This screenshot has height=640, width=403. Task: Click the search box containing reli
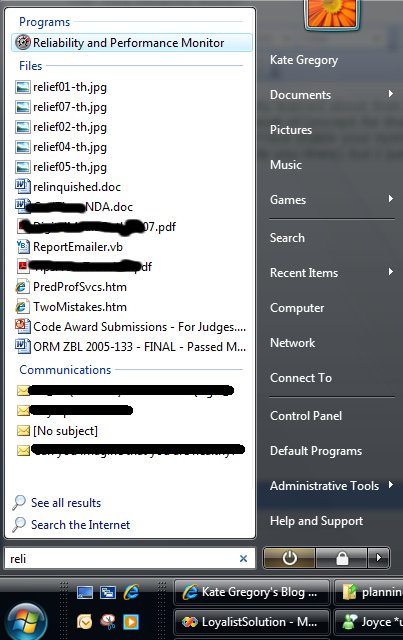[x=130, y=558]
